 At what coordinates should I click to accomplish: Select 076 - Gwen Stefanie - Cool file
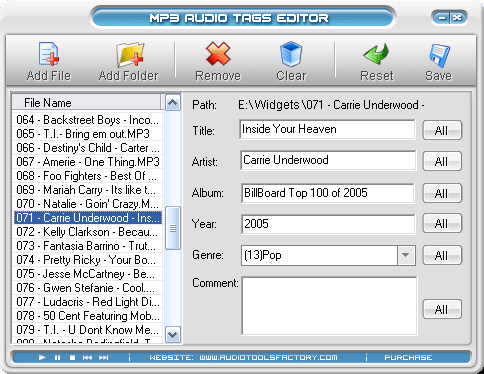pyautogui.click(x=88, y=288)
